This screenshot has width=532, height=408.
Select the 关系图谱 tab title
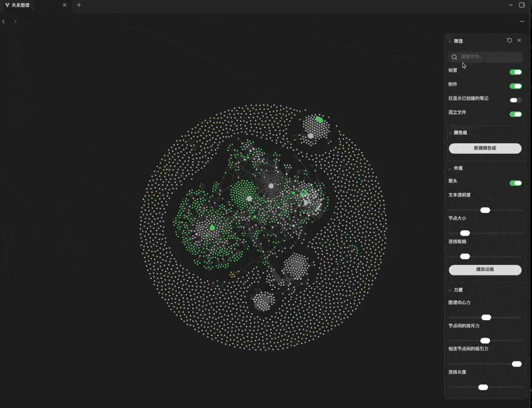click(21, 5)
